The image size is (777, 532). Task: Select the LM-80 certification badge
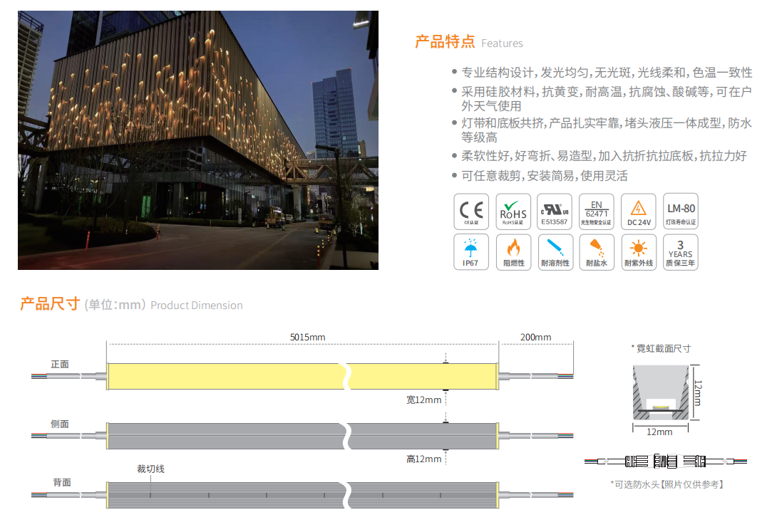click(x=681, y=212)
